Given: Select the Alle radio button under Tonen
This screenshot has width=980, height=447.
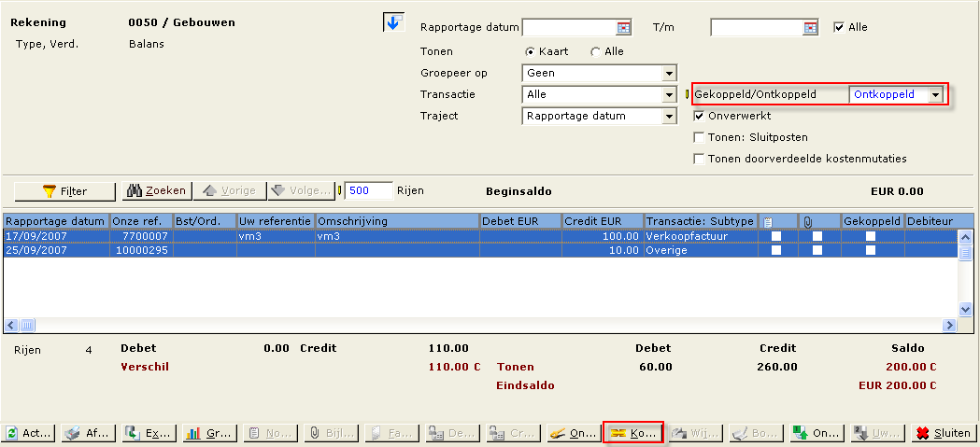Looking at the screenshot, I should pos(596,51).
